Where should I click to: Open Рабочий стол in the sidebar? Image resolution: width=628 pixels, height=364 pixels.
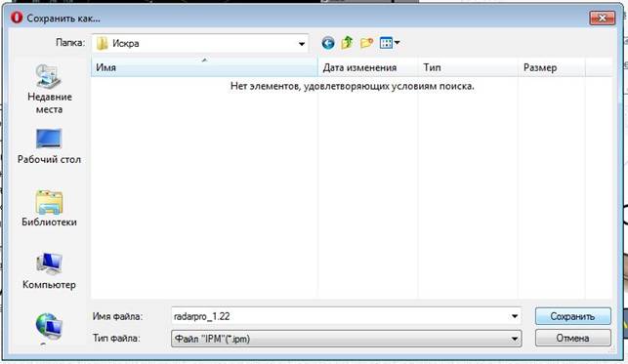pos(49,146)
